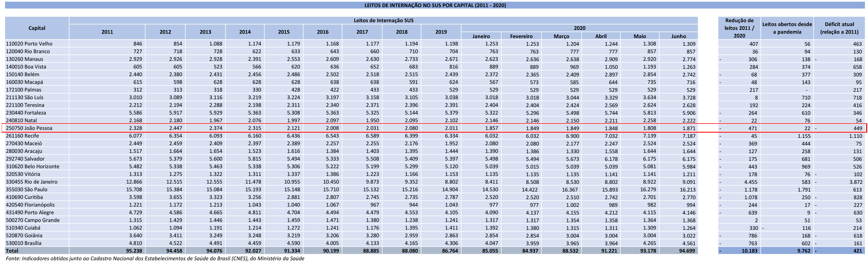Select the '280030 Aracaju' row label
This screenshot has width=868, height=263.
[x=24, y=151]
